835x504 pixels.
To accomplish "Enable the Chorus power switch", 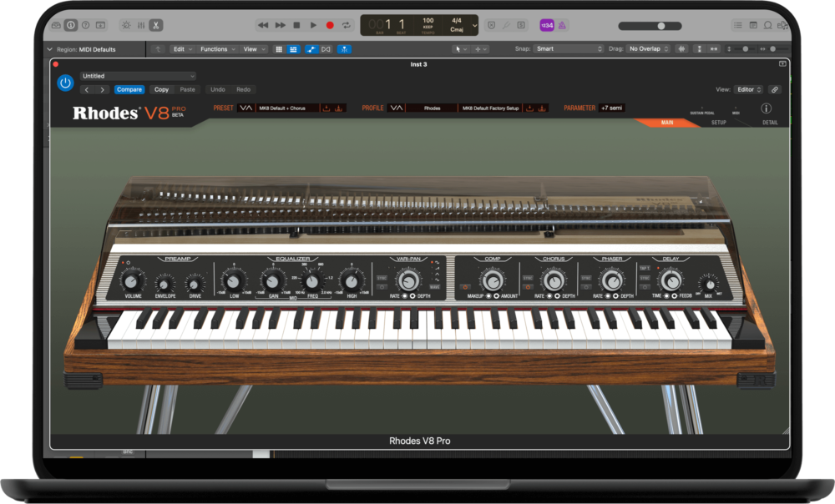I will tap(528, 286).
